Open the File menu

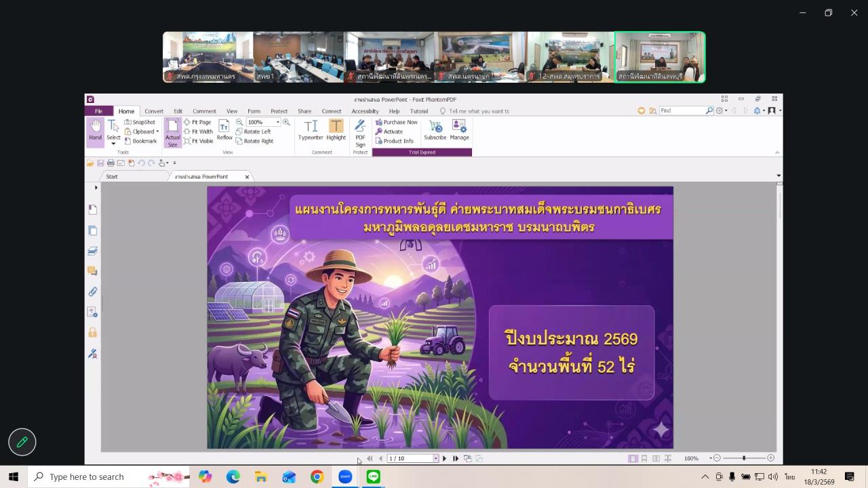click(x=98, y=110)
